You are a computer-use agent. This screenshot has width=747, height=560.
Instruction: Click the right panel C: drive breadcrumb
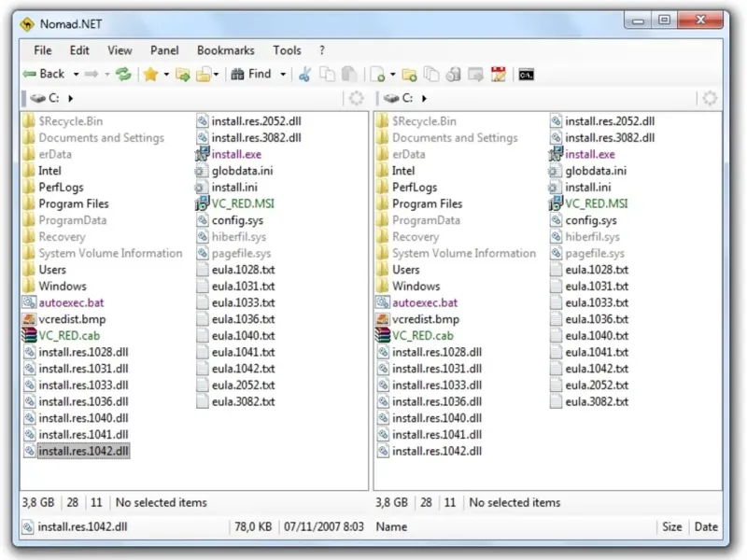click(x=398, y=98)
